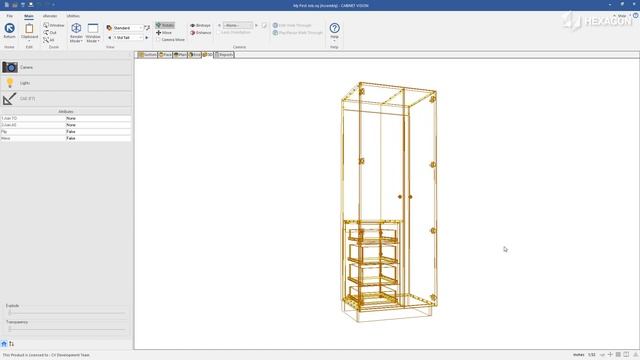Viewport: 640px width, 360px height.
Task: Click the Flip attribute False value
Action: [98, 132]
